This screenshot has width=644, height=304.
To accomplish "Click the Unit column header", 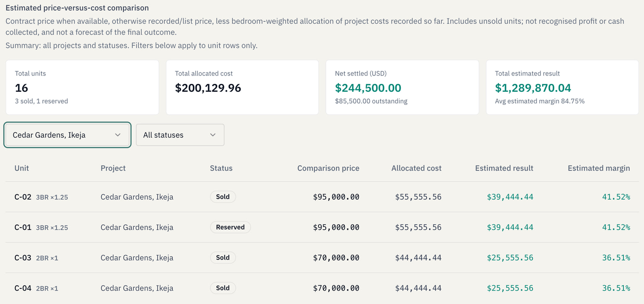I will [22, 168].
